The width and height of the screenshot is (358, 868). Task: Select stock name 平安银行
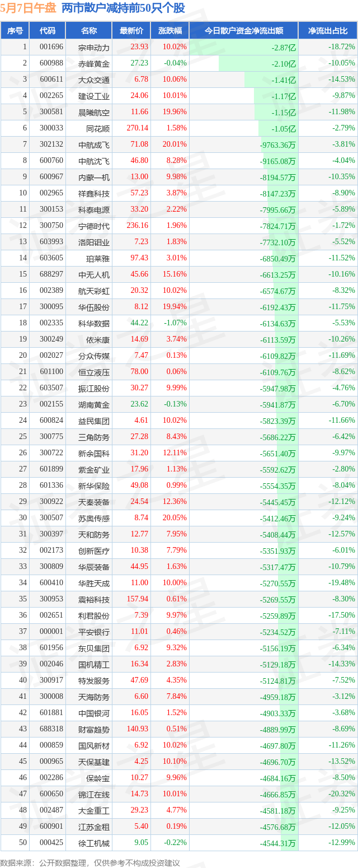94,632
